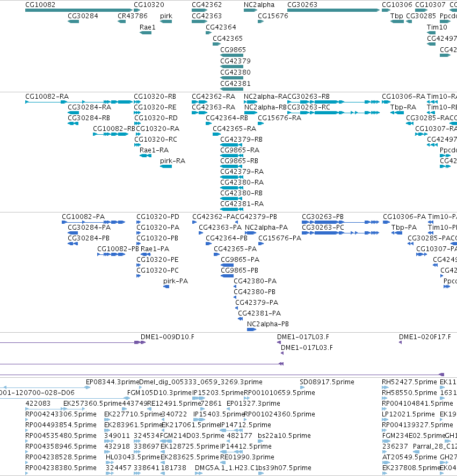Open the CG10082-RB transcript label

click(x=114, y=129)
